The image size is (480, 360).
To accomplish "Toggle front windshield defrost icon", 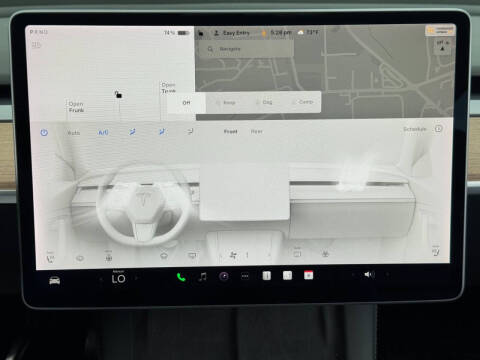I will point(164,256).
